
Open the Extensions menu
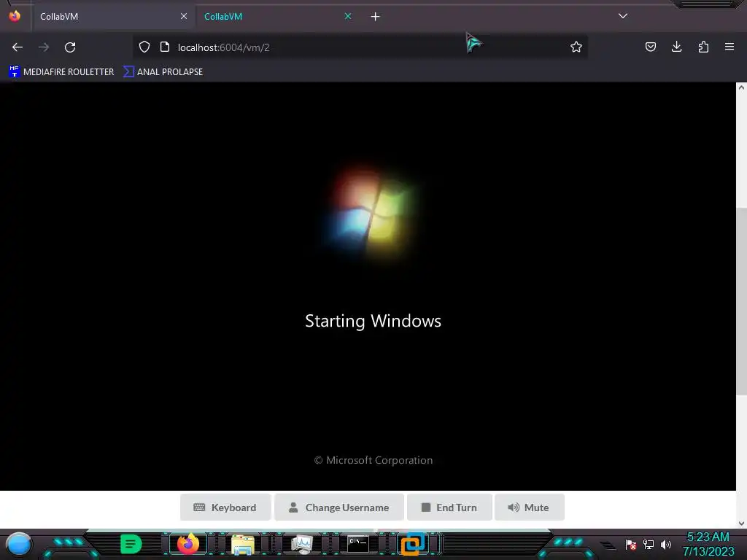(703, 47)
